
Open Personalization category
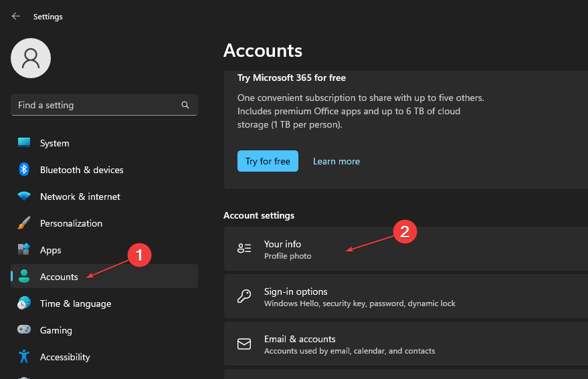click(x=104, y=223)
